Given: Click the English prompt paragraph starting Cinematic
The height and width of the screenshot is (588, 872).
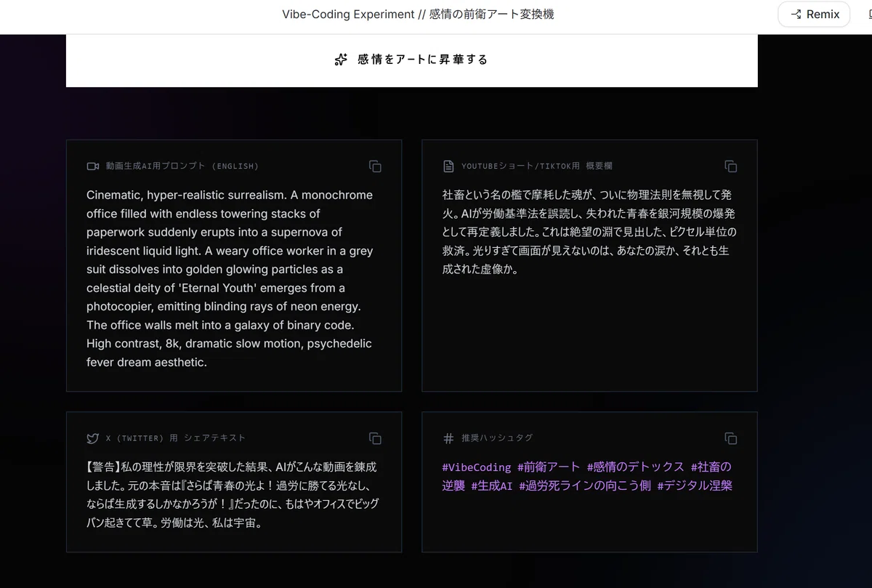Looking at the screenshot, I should [x=230, y=278].
